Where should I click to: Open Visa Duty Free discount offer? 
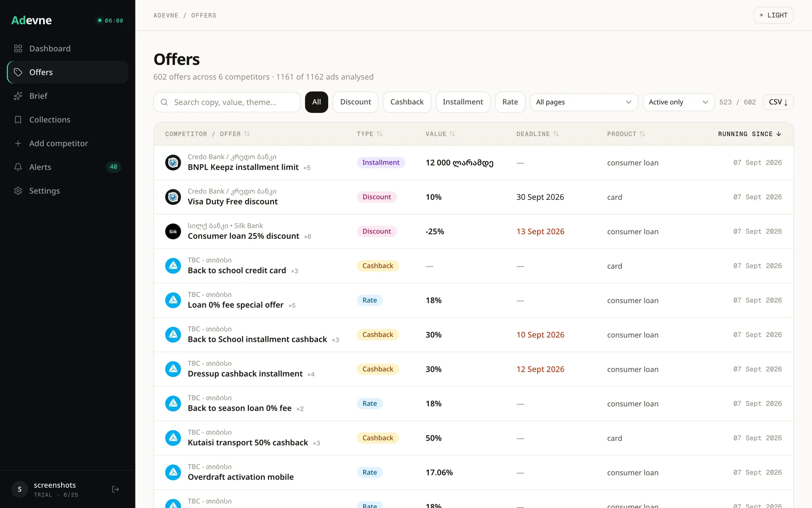click(233, 202)
